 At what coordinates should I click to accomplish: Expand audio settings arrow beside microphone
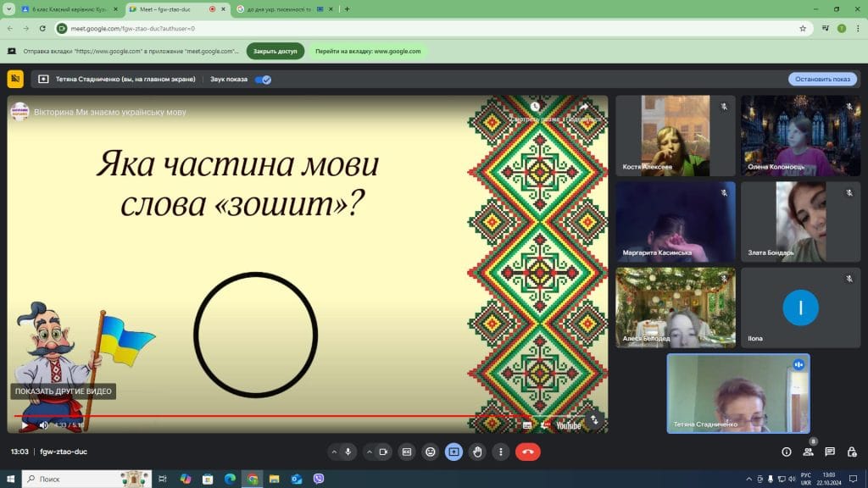pos(334,452)
